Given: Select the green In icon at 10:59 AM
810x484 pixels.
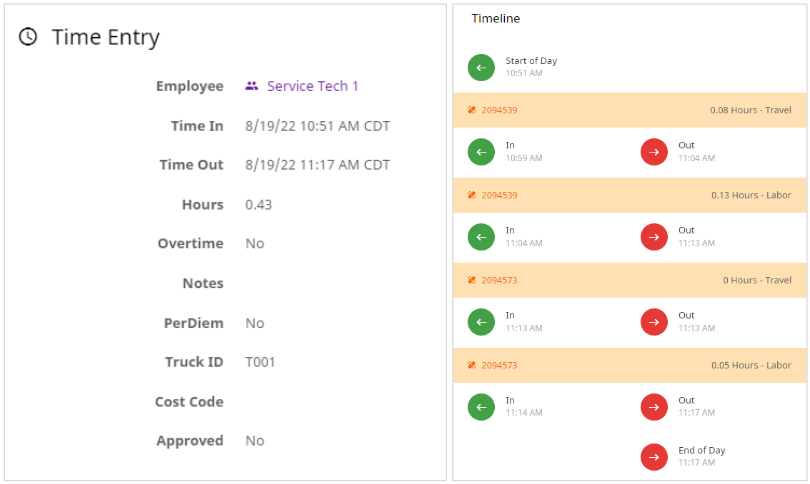Looking at the screenshot, I should tap(481, 152).
